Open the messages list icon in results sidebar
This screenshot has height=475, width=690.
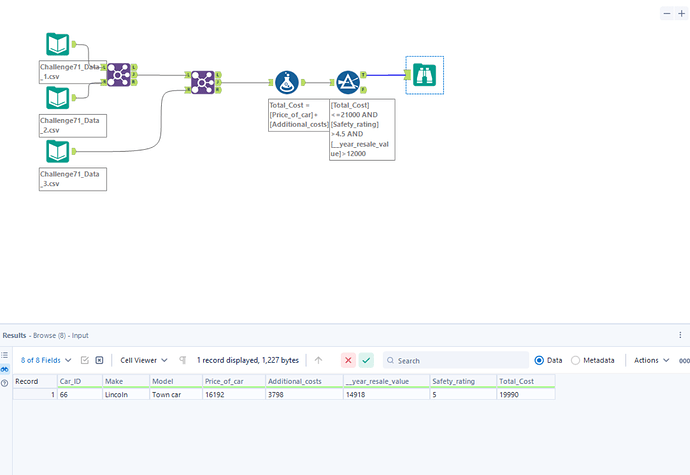pos(4,355)
